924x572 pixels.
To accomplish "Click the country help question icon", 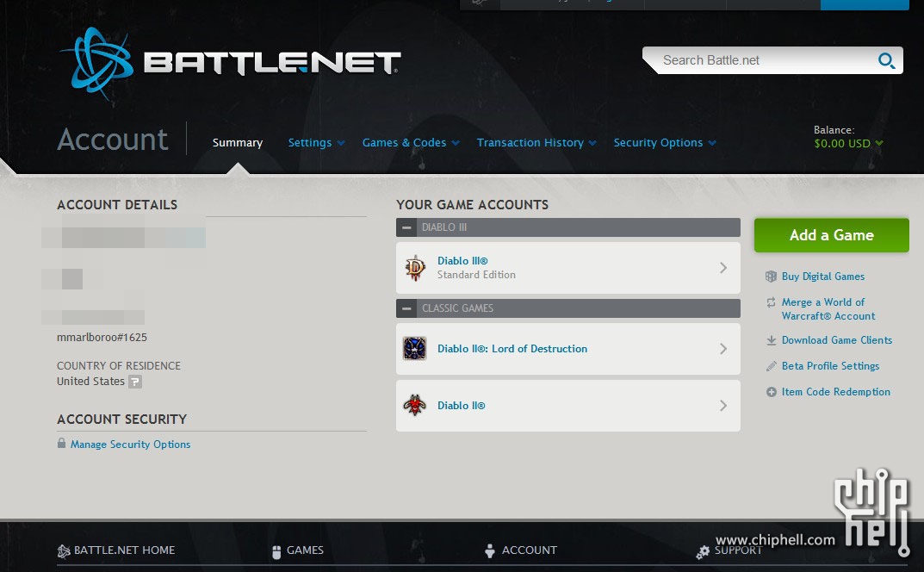I will point(135,382).
